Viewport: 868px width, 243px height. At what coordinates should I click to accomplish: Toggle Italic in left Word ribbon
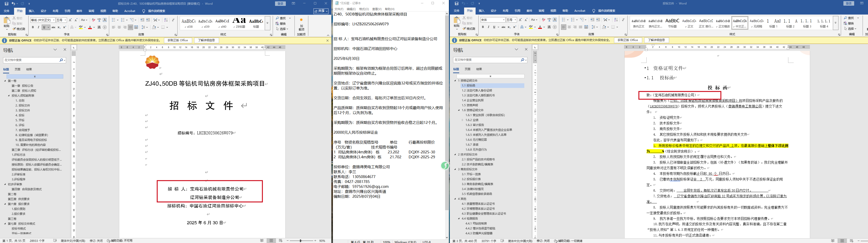(x=38, y=27)
